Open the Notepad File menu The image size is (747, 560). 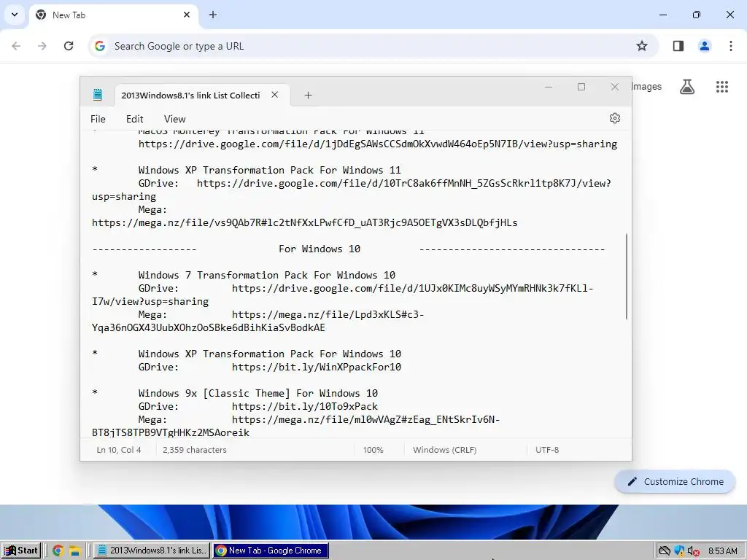[x=98, y=119]
